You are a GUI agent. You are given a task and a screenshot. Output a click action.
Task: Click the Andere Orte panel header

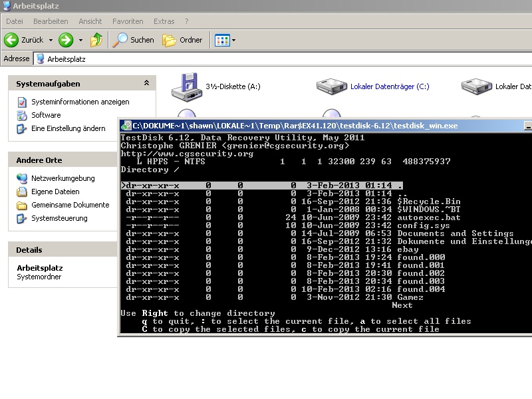[x=63, y=160]
